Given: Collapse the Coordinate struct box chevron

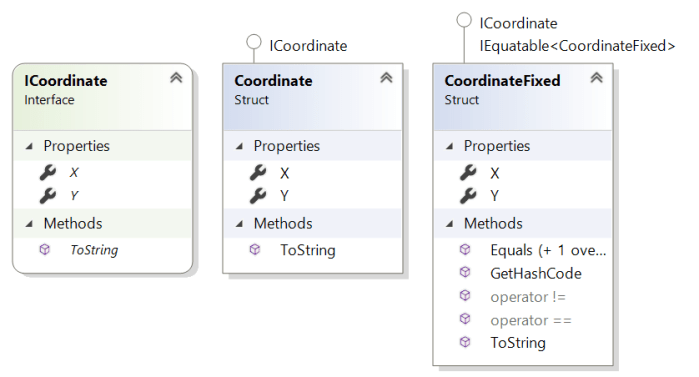Looking at the screenshot, I should tap(386, 78).
